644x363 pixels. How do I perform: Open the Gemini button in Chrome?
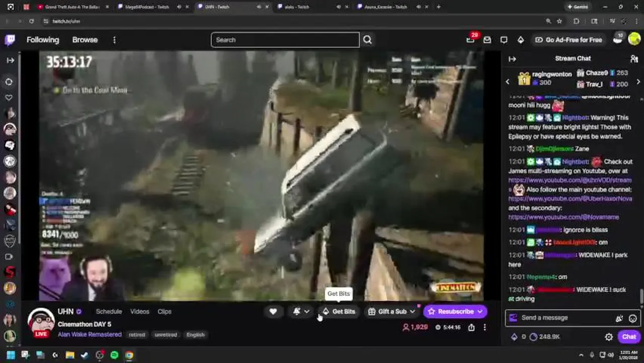(x=577, y=7)
